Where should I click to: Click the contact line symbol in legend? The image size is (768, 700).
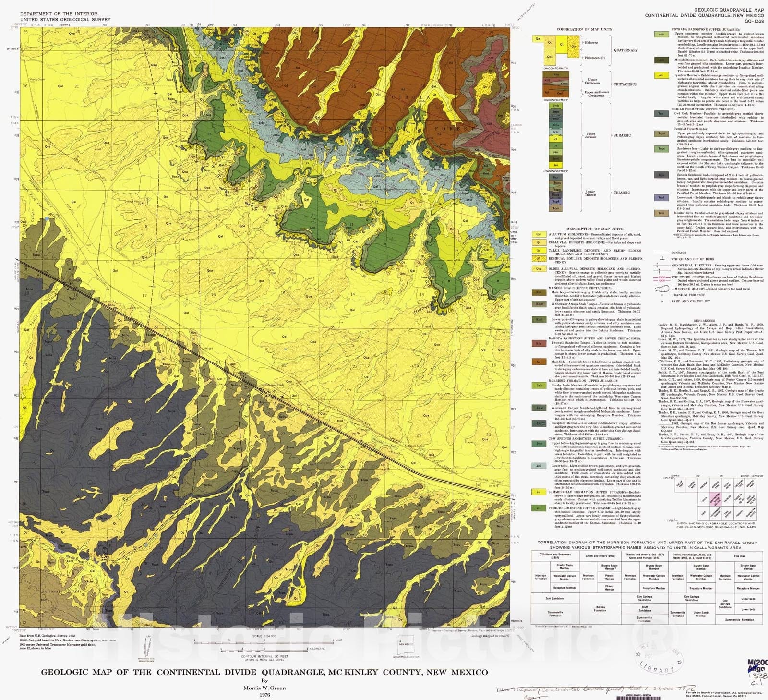661,253
